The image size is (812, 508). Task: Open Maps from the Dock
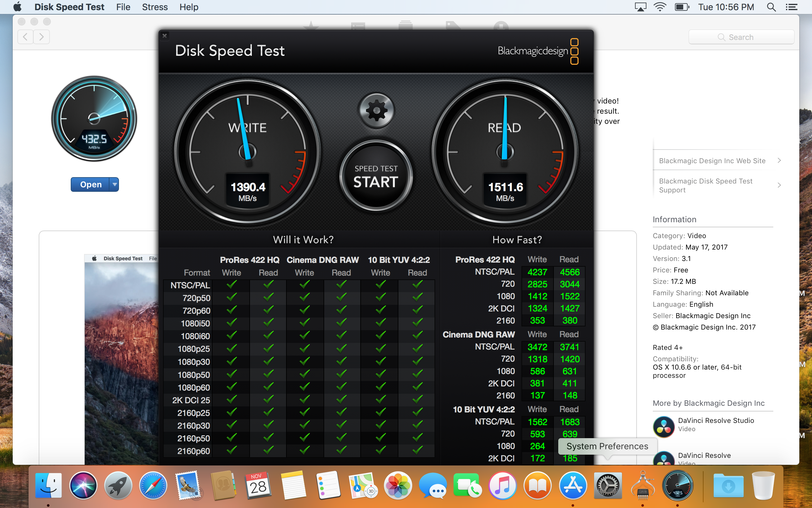coord(363,486)
